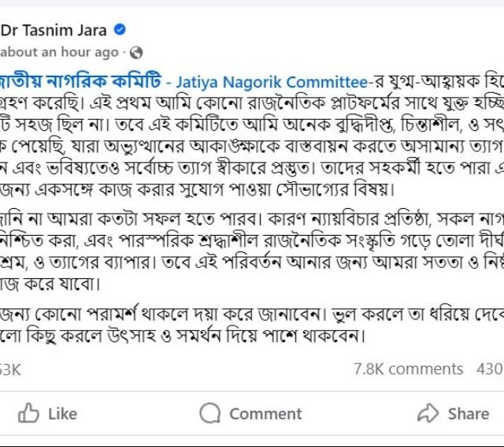Click the Share arrow icon
Image resolution: width=504 pixels, height=447 pixels.
tap(428, 413)
